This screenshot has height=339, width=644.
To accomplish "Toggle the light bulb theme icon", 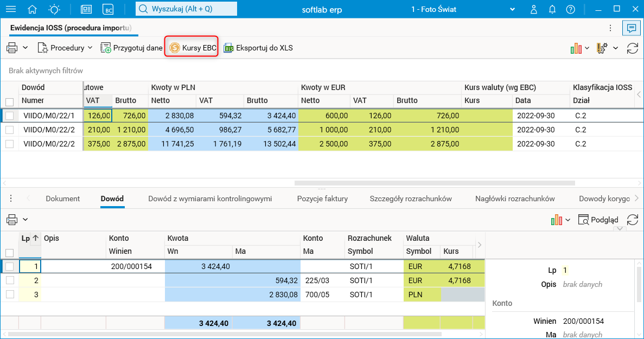I will [x=54, y=9].
